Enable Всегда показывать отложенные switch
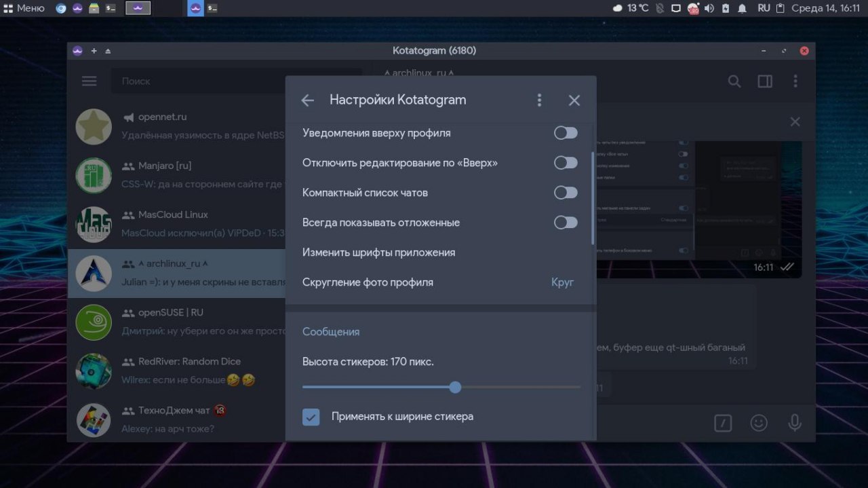 pos(566,223)
